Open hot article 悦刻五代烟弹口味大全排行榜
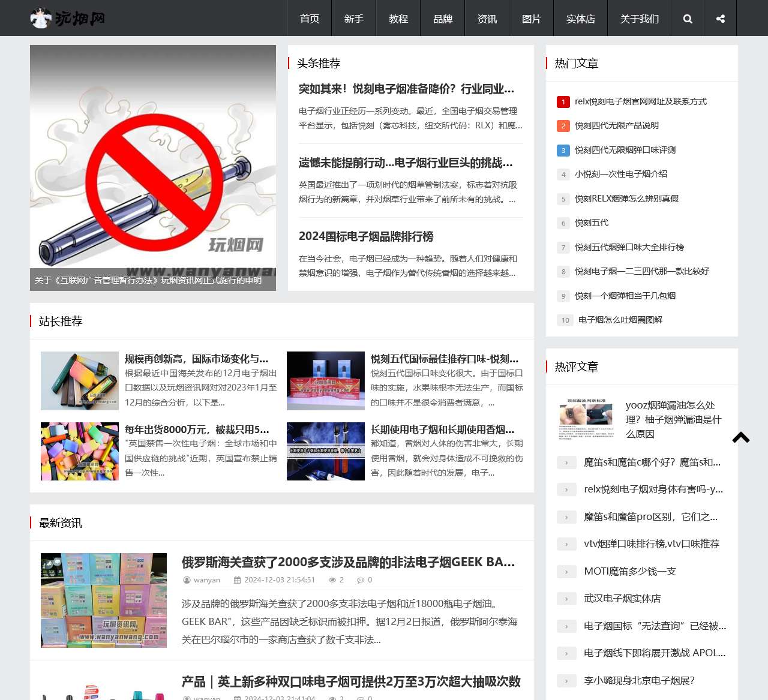Screen dimensions: 768x700 (629, 247)
